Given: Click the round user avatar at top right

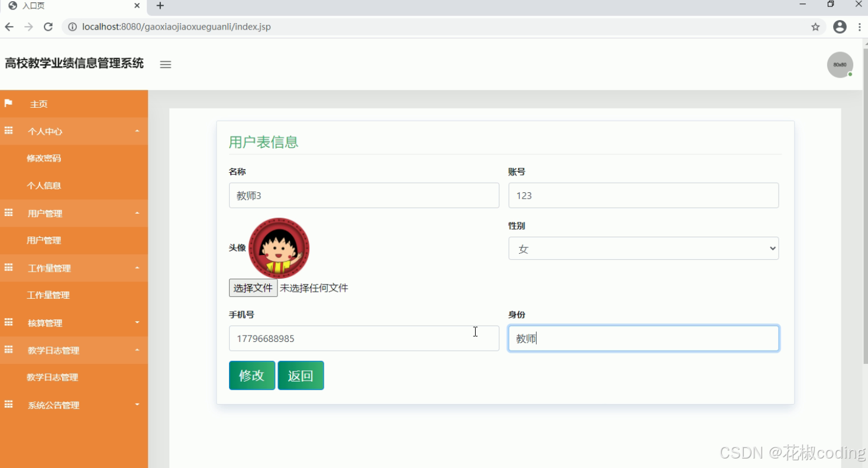Looking at the screenshot, I should coord(840,64).
